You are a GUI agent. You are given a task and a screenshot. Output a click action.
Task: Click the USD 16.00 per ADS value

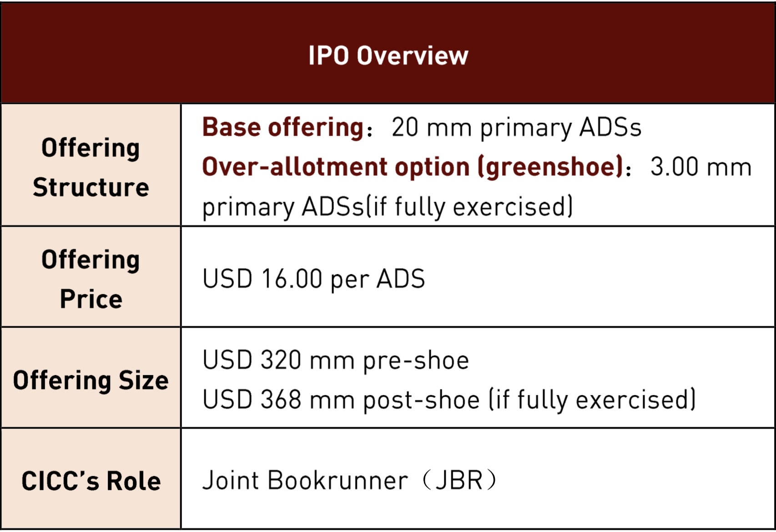(313, 278)
